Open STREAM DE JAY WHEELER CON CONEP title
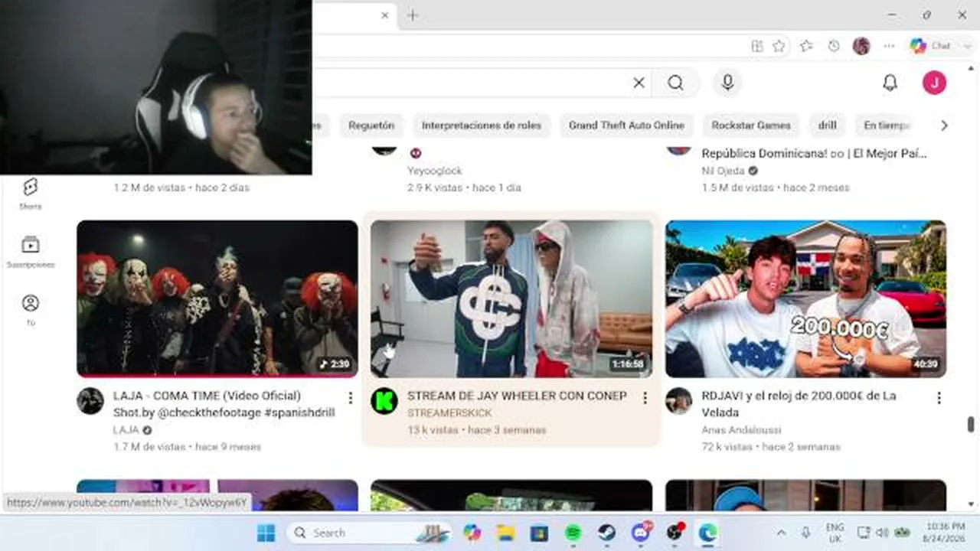The width and height of the screenshot is (980, 551). [x=517, y=396]
